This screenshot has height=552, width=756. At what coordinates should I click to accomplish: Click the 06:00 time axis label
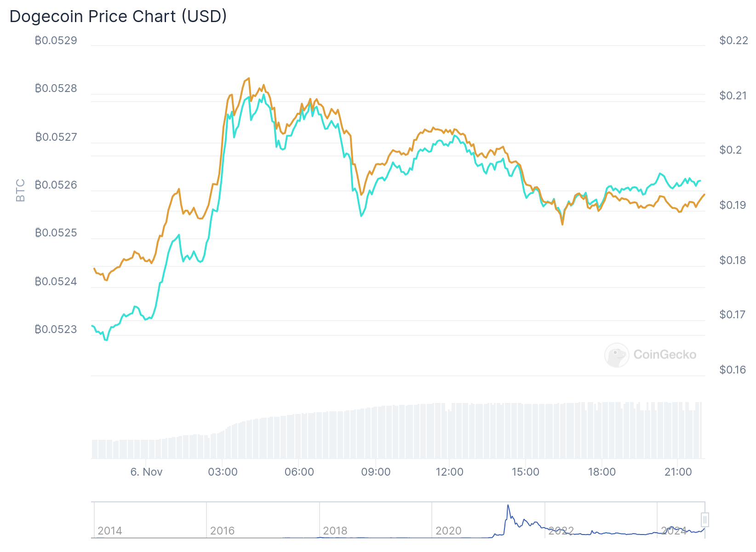[299, 472]
